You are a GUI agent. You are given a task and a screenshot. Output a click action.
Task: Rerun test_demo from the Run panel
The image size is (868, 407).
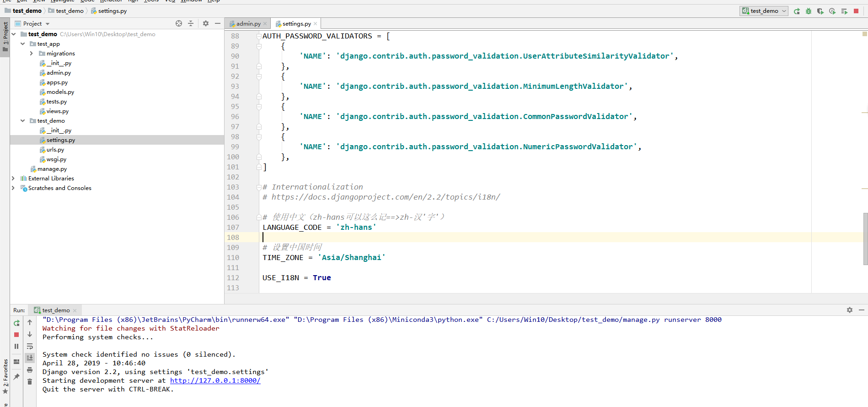[16, 323]
